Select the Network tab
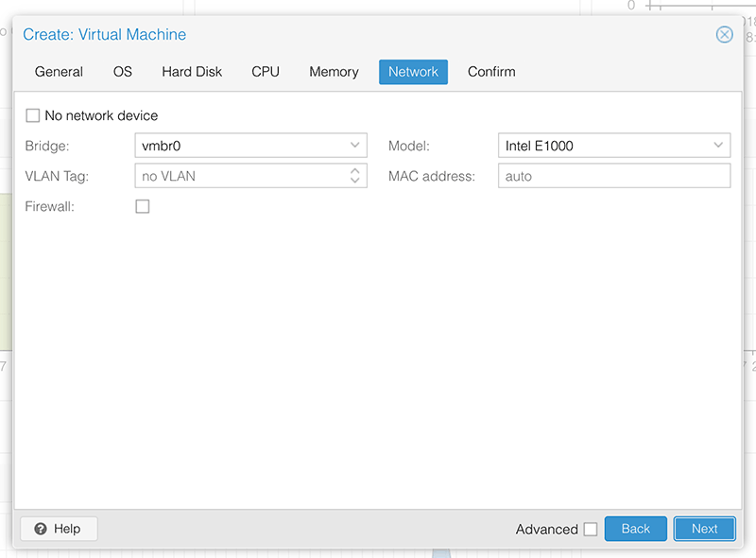This screenshot has height=558, width=756. pos(413,72)
